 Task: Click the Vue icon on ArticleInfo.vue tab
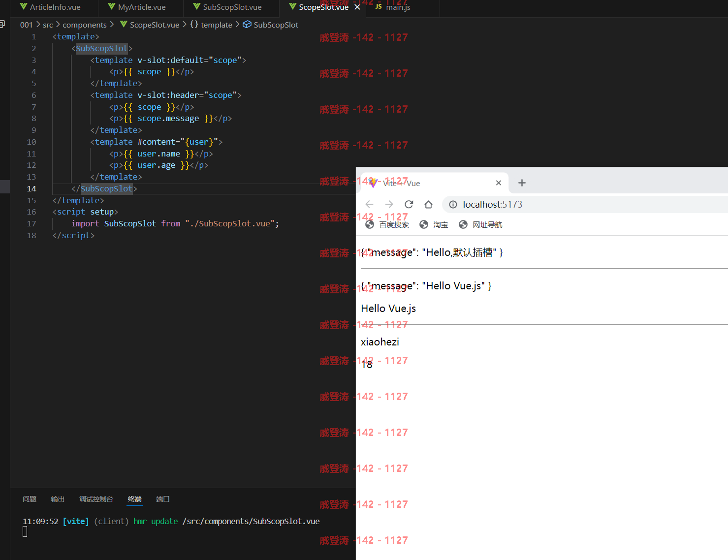coord(24,6)
